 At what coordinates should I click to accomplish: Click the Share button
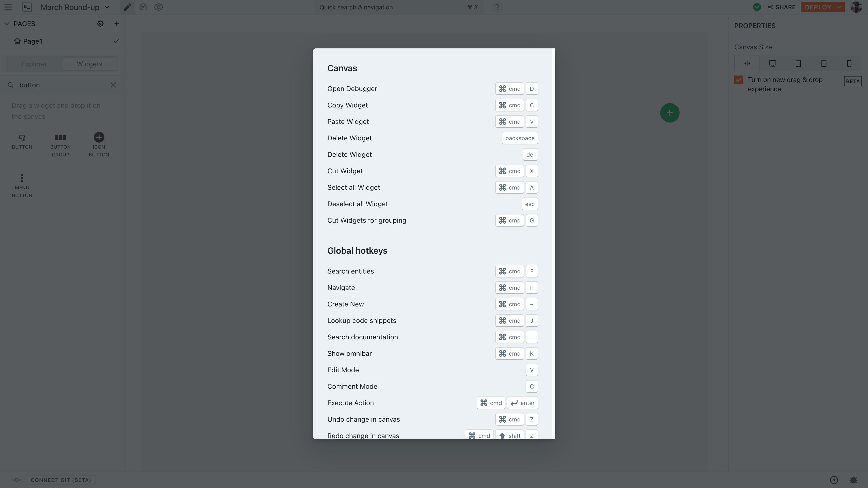(x=782, y=7)
